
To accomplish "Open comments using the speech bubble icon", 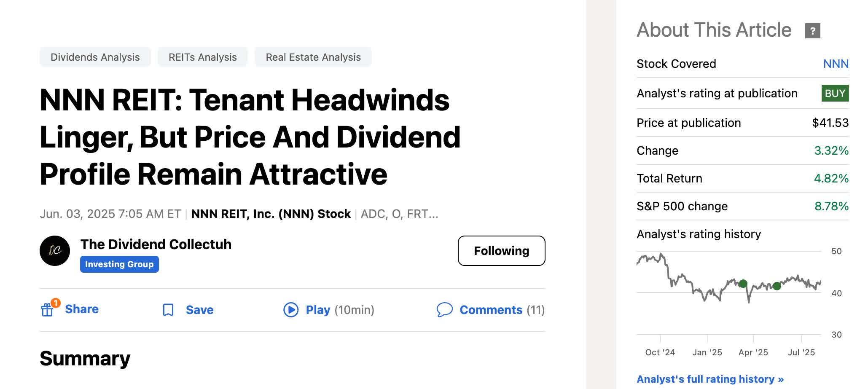I will point(444,310).
